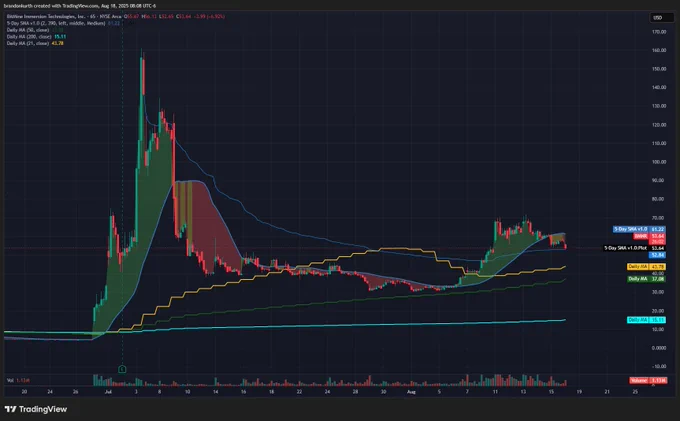680x421 pixels.
Task: Click the blue 52.84 price tag
Action: [x=658, y=255]
